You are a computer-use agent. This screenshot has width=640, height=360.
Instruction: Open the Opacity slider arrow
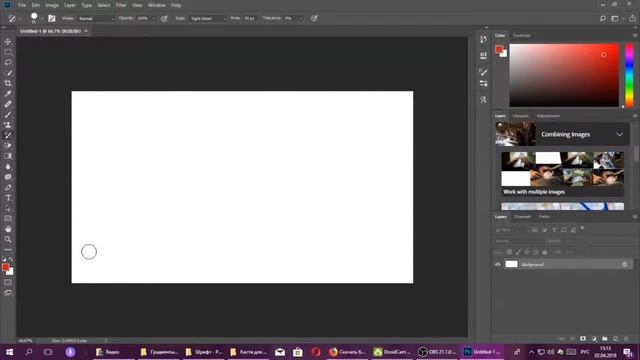pos(153,18)
